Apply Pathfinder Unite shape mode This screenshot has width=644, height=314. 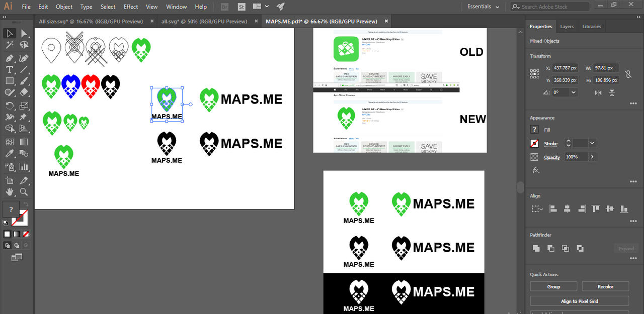[x=536, y=248]
